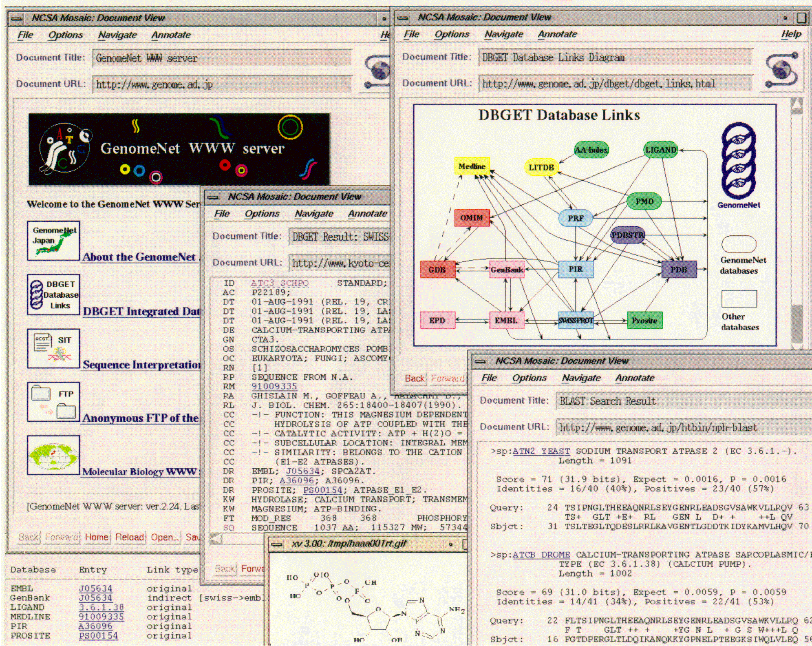This screenshot has width=812, height=646.
Task: Click the PDB node in the diagram
Action: (679, 270)
